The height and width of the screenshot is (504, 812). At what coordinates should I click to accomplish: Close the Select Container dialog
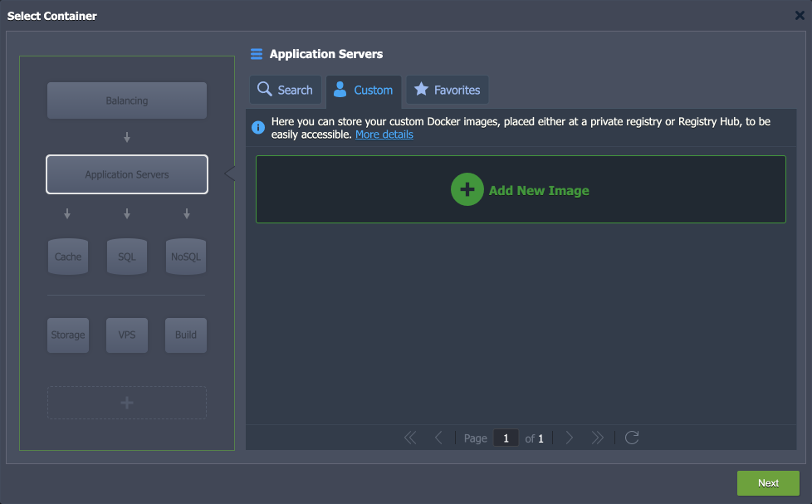(x=800, y=16)
